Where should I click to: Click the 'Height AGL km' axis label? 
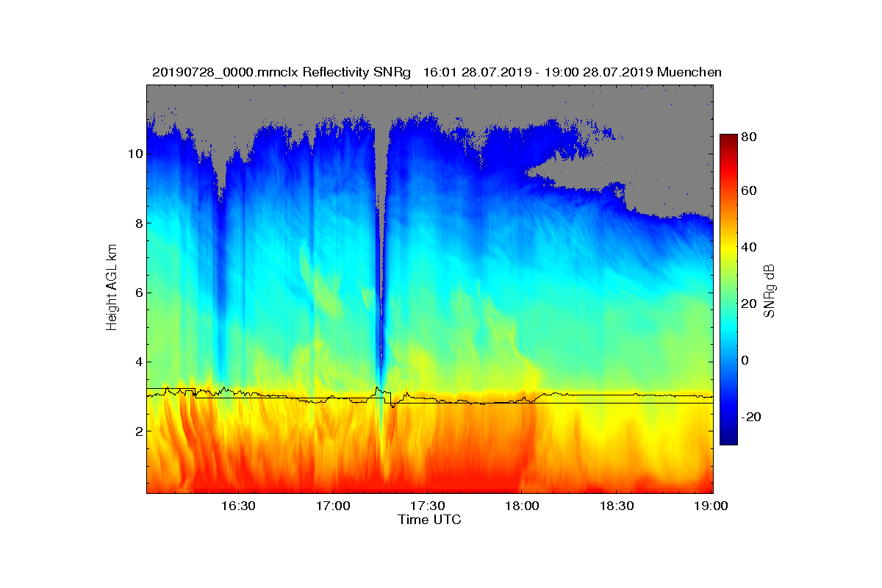112,289
